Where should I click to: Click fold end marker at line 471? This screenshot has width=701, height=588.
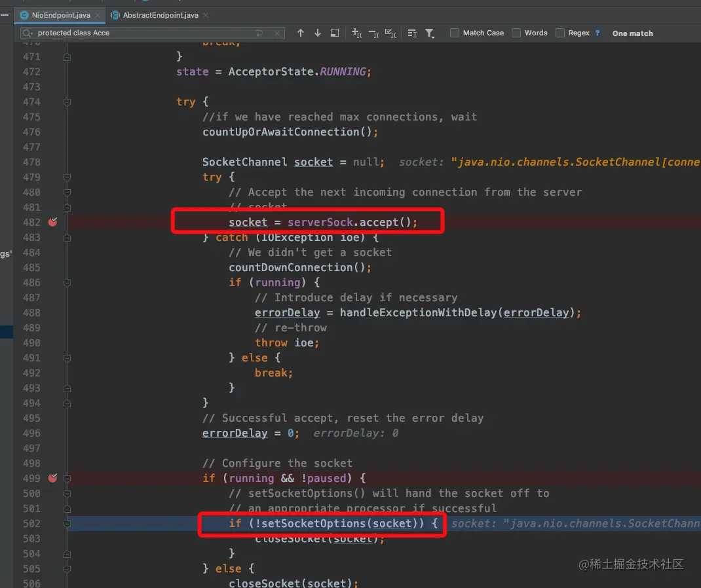pyautogui.click(x=67, y=57)
